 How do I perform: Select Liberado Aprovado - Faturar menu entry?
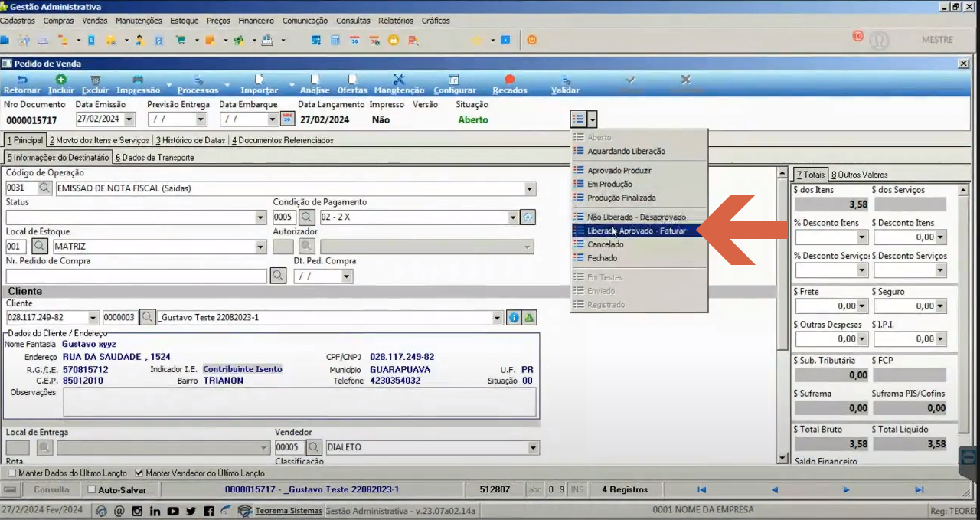coord(639,231)
